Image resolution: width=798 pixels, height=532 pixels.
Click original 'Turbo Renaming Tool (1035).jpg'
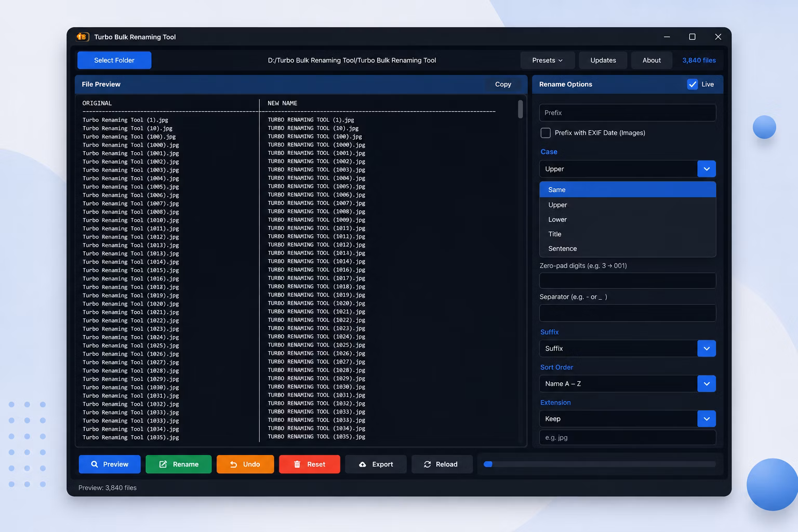130,437
